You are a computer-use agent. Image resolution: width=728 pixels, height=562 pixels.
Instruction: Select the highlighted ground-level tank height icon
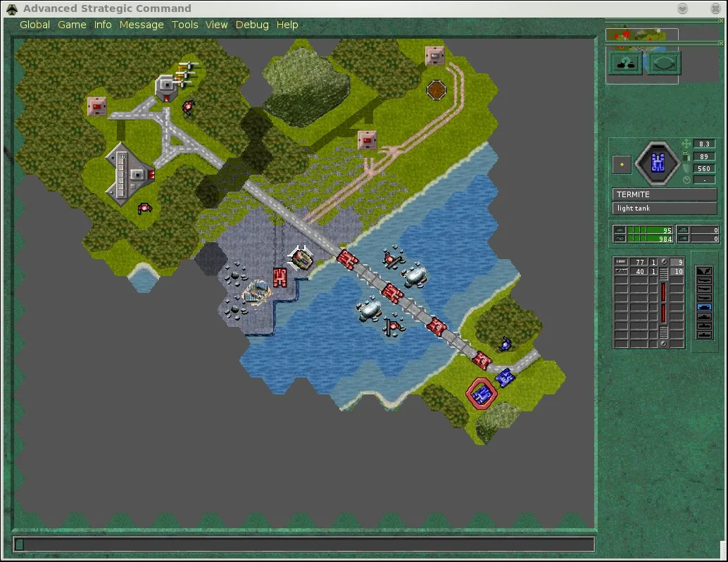click(704, 307)
